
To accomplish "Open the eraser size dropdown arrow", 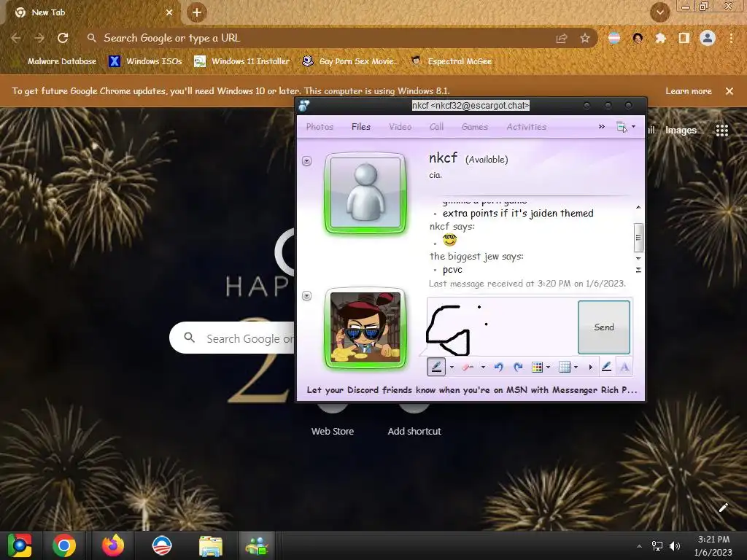I will pyautogui.click(x=483, y=367).
